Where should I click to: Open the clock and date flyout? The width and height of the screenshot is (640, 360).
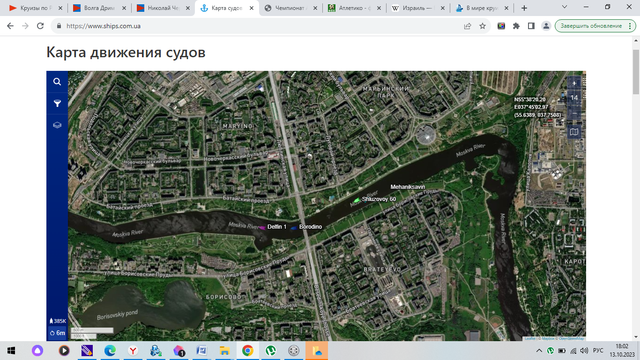(622, 351)
